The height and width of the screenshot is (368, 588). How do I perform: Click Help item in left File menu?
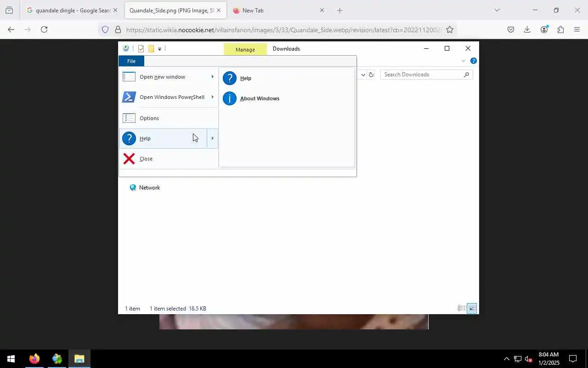(x=163, y=138)
